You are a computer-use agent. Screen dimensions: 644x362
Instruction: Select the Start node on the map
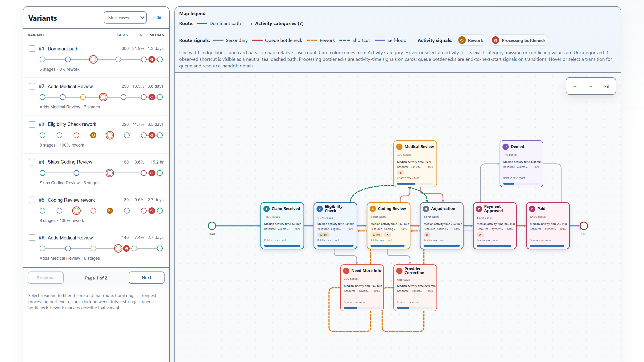point(212,226)
